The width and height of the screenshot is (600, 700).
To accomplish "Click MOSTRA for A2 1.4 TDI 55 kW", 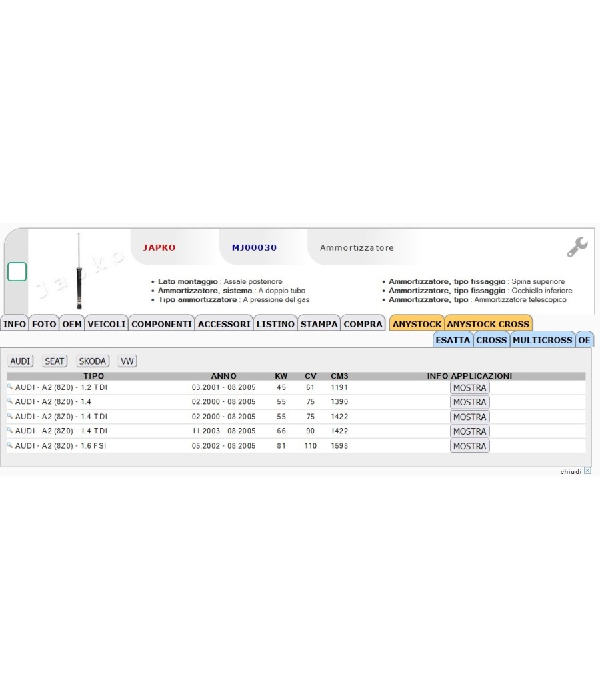I will pos(469,417).
